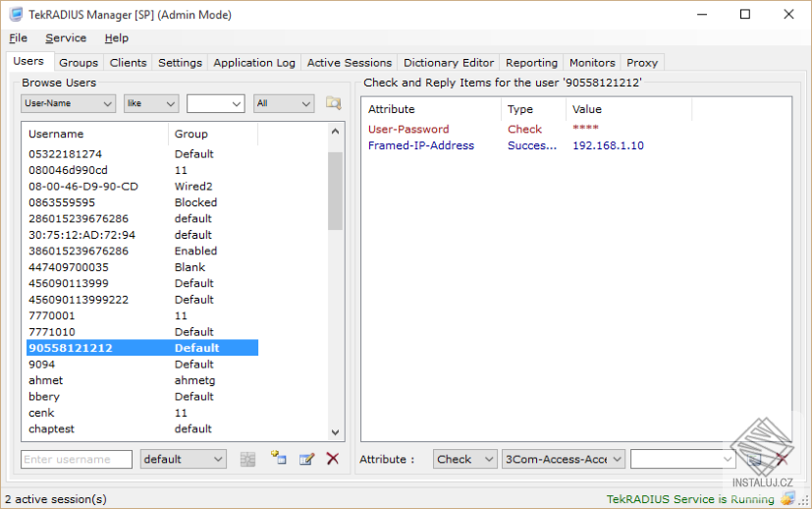
Task: Click the user list scrollbar down arrow
Action: point(335,432)
